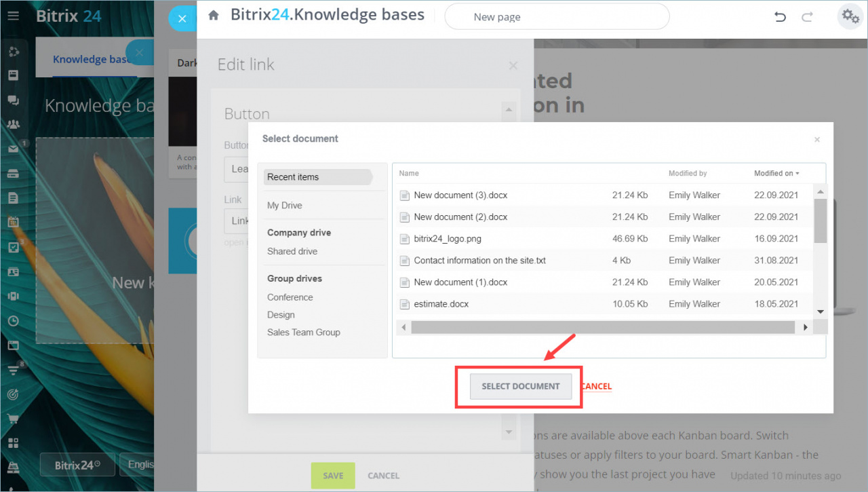Open the sales funnel icon in sidebar

point(13,370)
